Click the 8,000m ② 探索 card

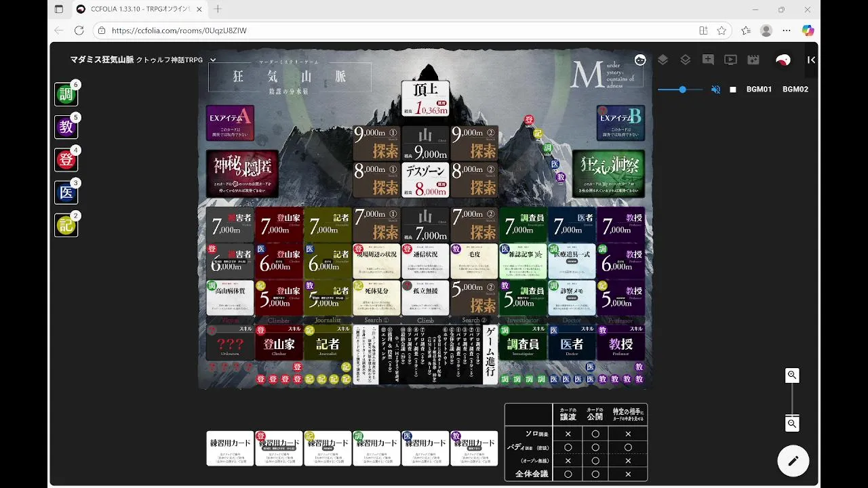click(474, 180)
